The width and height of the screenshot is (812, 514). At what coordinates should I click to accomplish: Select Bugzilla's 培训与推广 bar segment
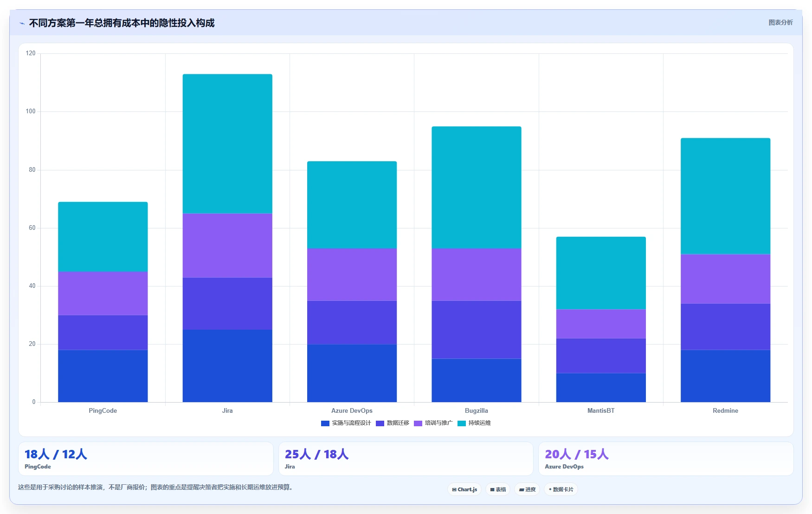pos(477,274)
